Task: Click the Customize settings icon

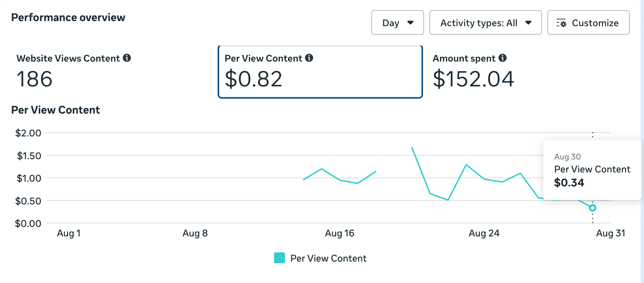Action: tap(561, 23)
